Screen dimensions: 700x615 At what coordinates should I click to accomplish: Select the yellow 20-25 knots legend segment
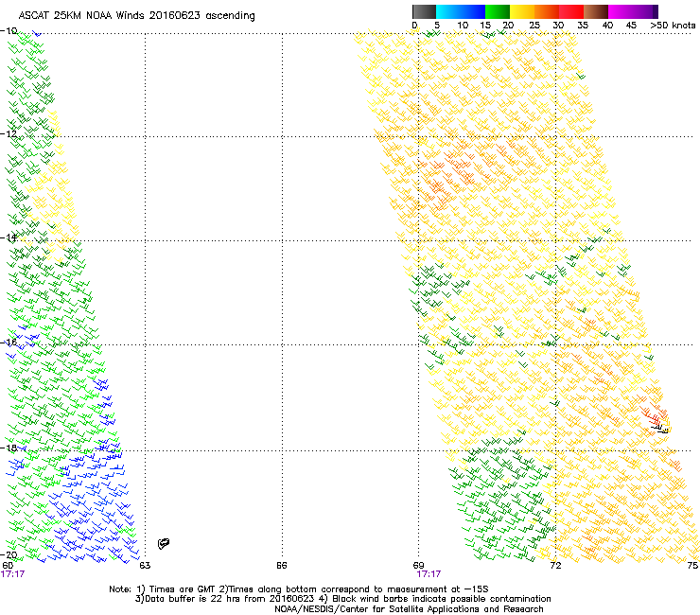522,11
